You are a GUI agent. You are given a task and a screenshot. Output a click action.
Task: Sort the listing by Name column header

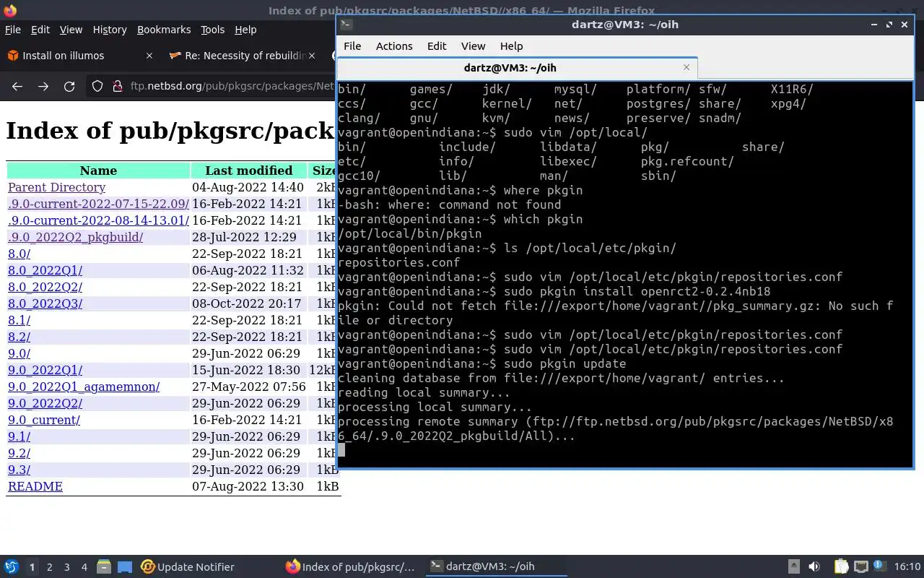pos(98,171)
